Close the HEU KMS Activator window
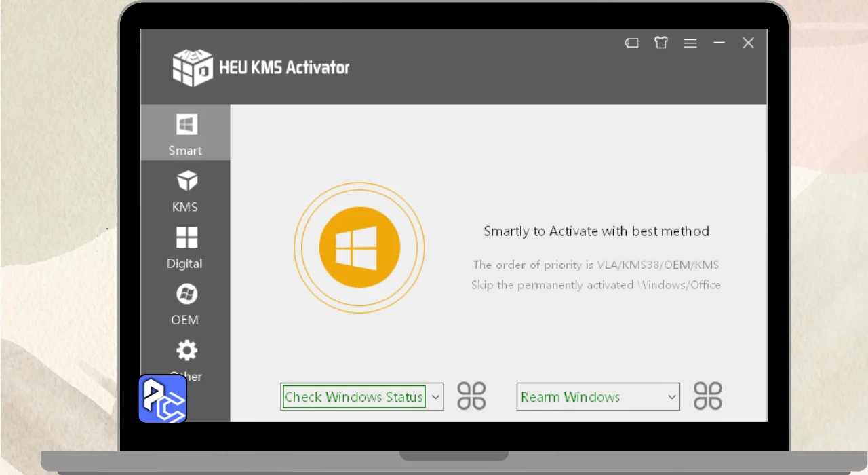868x475 pixels. tap(748, 43)
